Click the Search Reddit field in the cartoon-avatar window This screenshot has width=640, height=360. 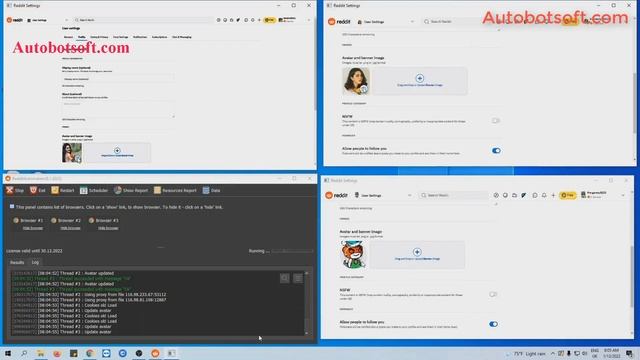pyautogui.click(x=453, y=196)
